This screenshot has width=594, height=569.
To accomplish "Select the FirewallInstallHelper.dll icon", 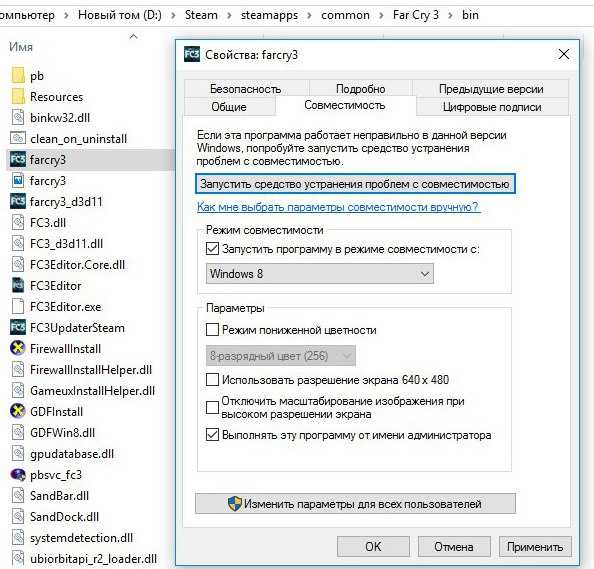I will [x=18, y=369].
